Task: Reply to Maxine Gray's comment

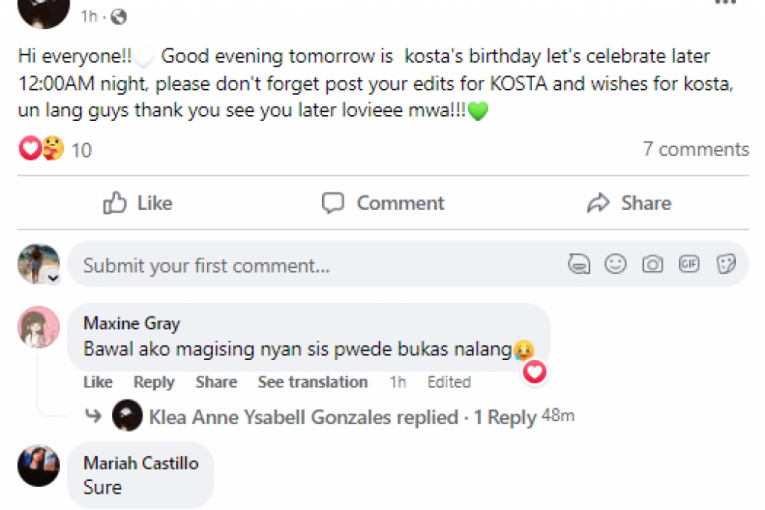Action: click(x=154, y=382)
